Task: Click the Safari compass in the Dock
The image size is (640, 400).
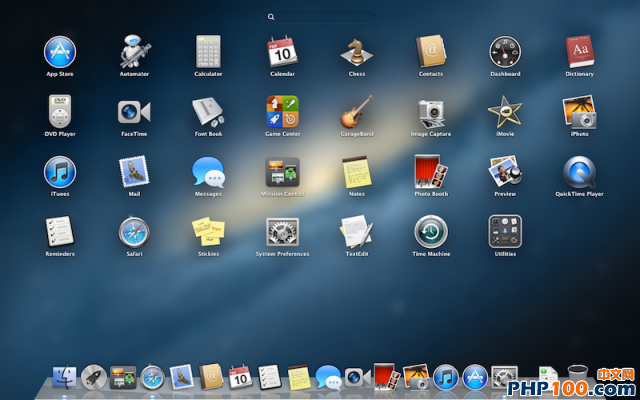Action: tap(152, 378)
